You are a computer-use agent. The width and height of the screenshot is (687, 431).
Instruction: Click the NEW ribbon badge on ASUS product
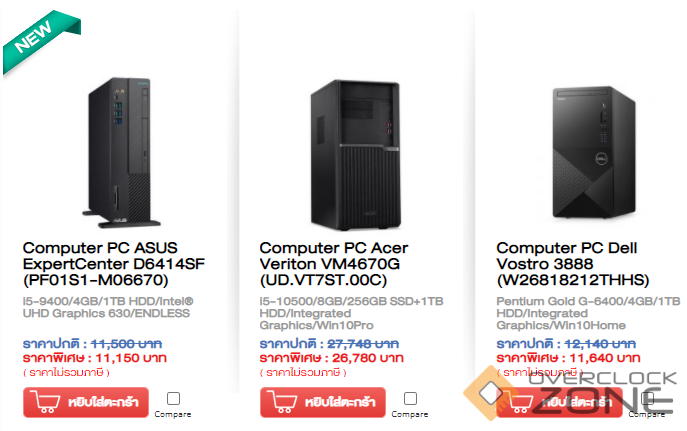point(41,42)
